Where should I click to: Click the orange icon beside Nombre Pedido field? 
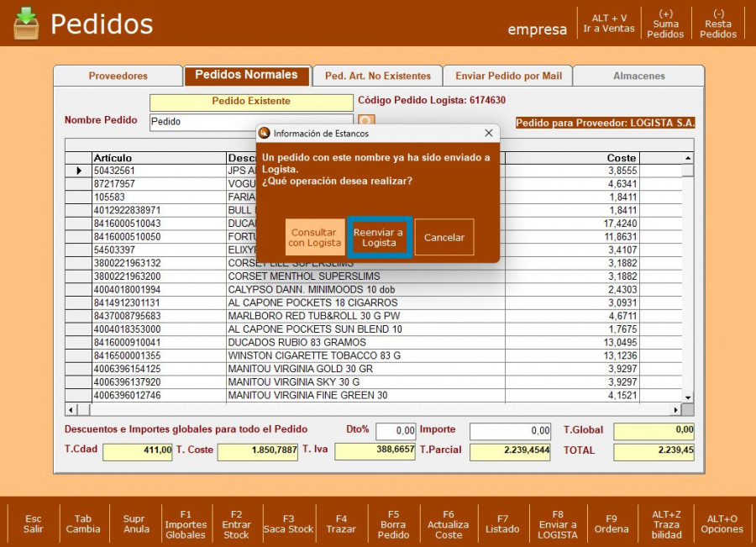pyautogui.click(x=366, y=122)
